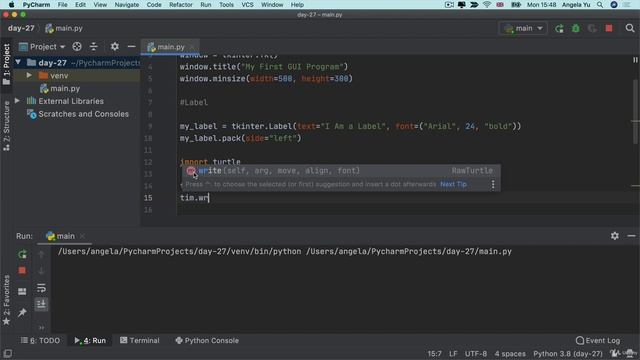Screen dimensions: 640x360
Task: Click the down stack trace arrow
Action: click(x=41, y=270)
